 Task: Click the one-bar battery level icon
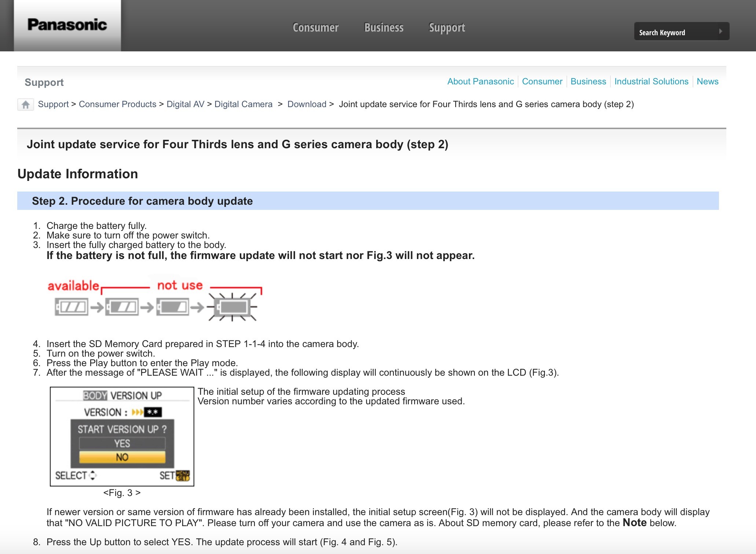pos(173,307)
